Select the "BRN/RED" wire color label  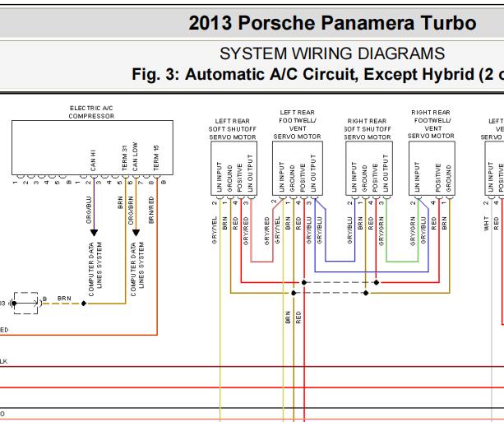[x=151, y=210]
